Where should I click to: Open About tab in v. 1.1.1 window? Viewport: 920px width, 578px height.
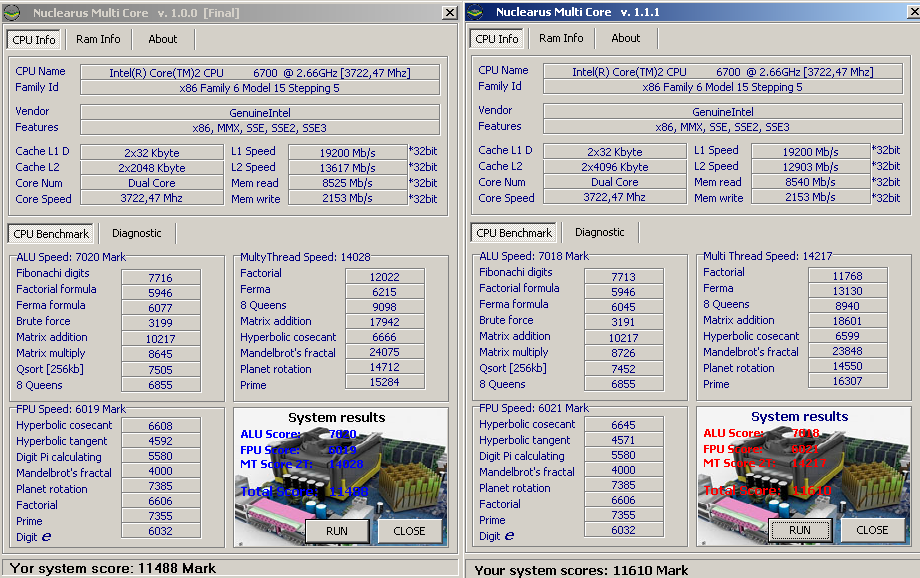[x=625, y=38]
